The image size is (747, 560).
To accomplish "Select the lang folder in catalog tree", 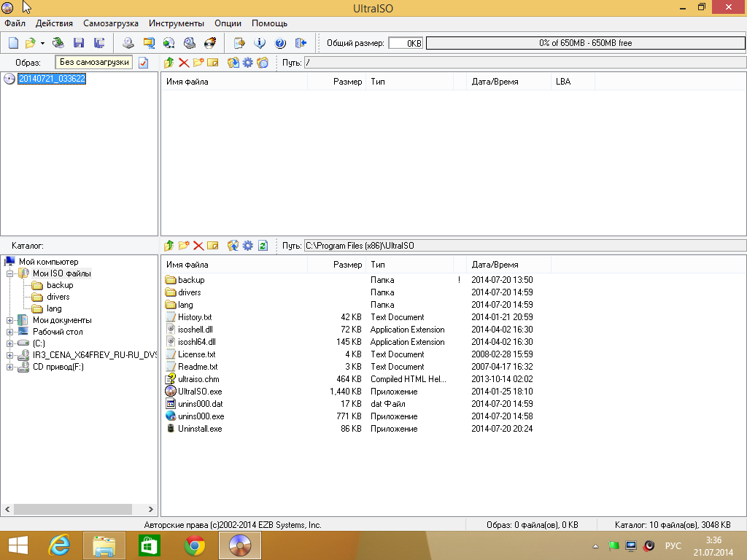I will pyautogui.click(x=54, y=308).
